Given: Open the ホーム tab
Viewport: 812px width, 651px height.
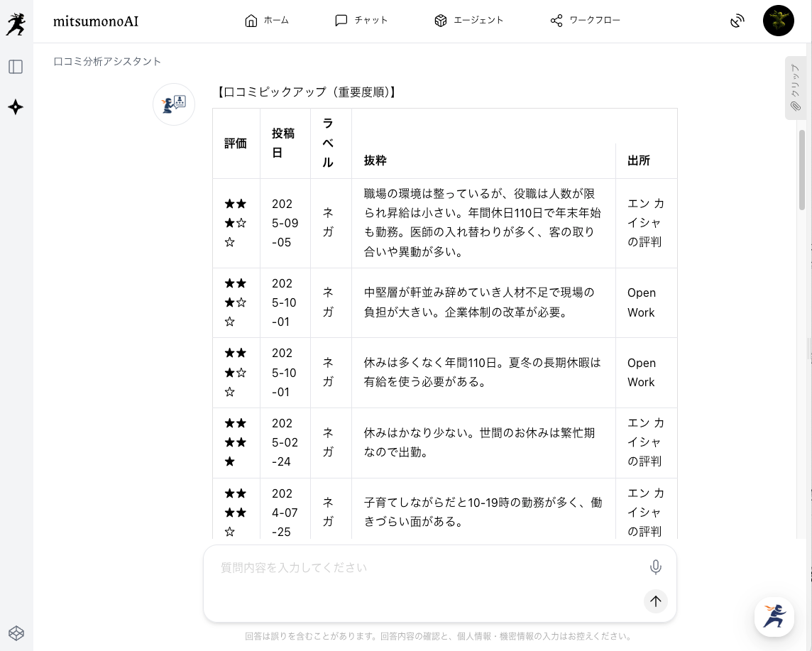Looking at the screenshot, I should pyautogui.click(x=267, y=21).
